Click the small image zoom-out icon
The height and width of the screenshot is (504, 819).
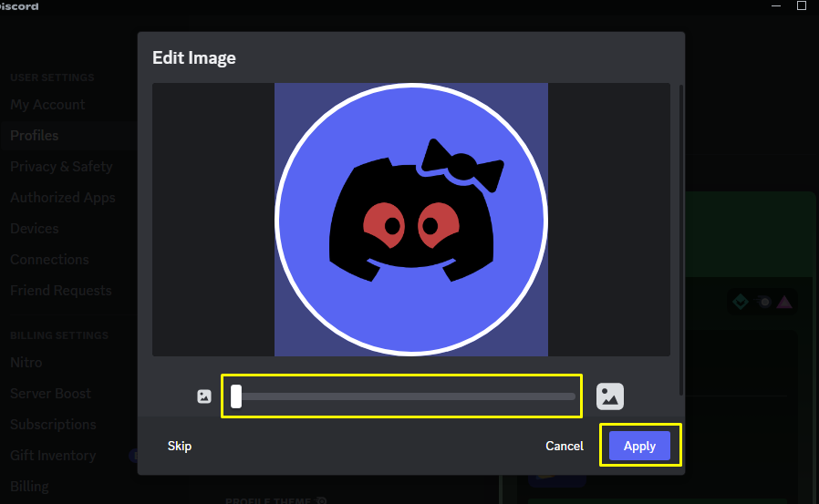click(204, 396)
